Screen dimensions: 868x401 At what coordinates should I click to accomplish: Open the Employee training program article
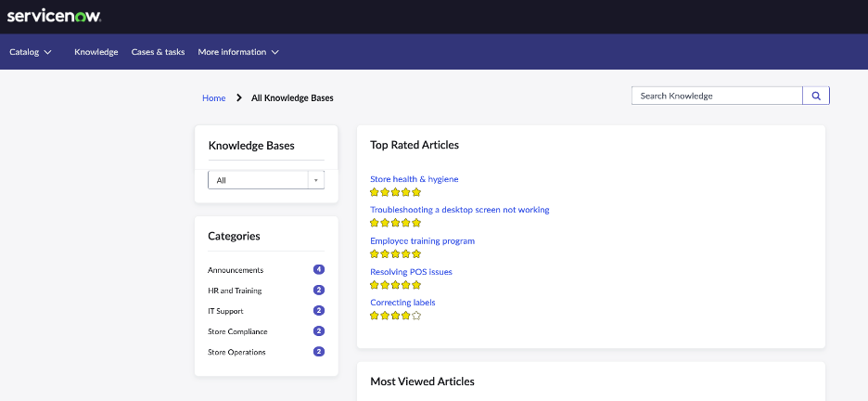coord(422,241)
